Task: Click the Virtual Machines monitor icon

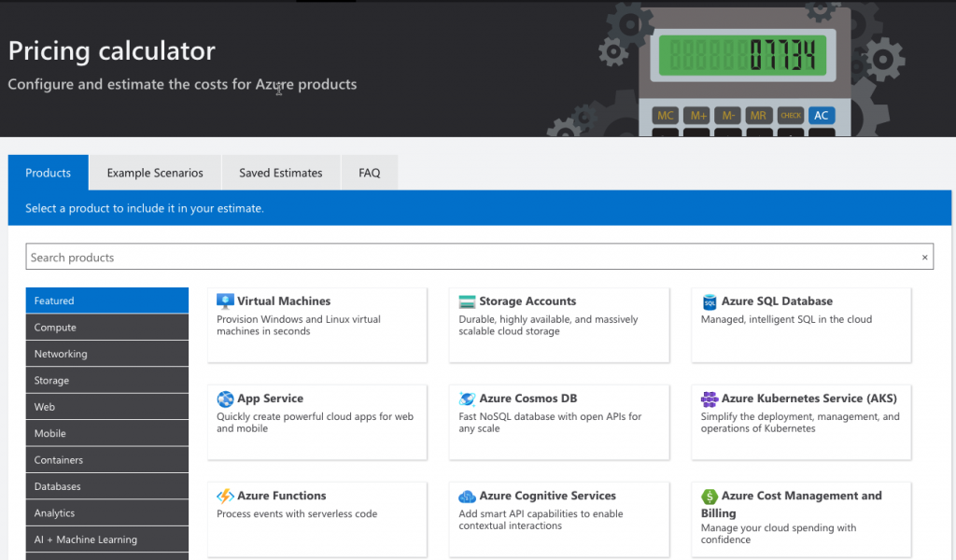Action: pyautogui.click(x=225, y=301)
